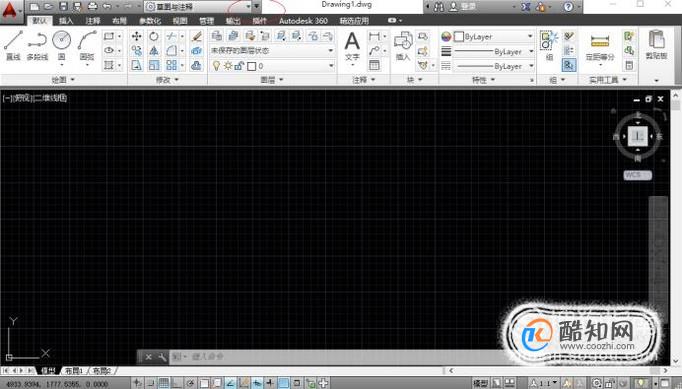Open the Clipboard (剪贴板) panel
The height and width of the screenshot is (389, 682).
coord(656,45)
